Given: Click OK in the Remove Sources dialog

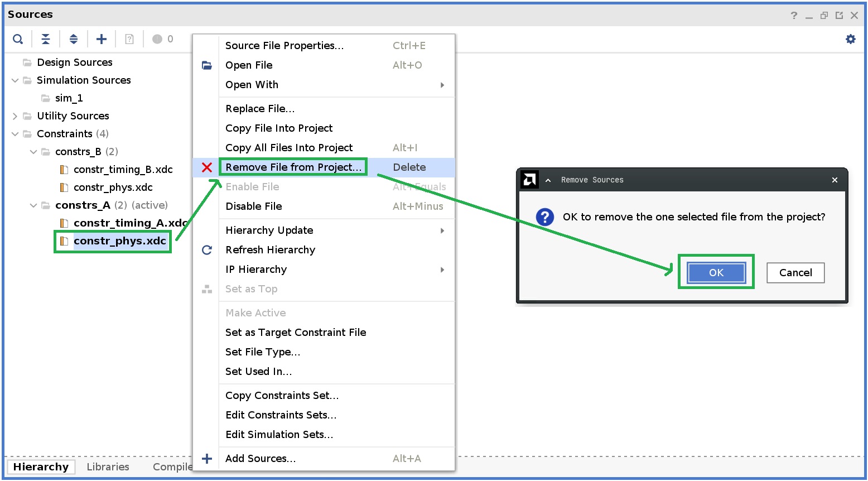Looking at the screenshot, I should [x=716, y=272].
